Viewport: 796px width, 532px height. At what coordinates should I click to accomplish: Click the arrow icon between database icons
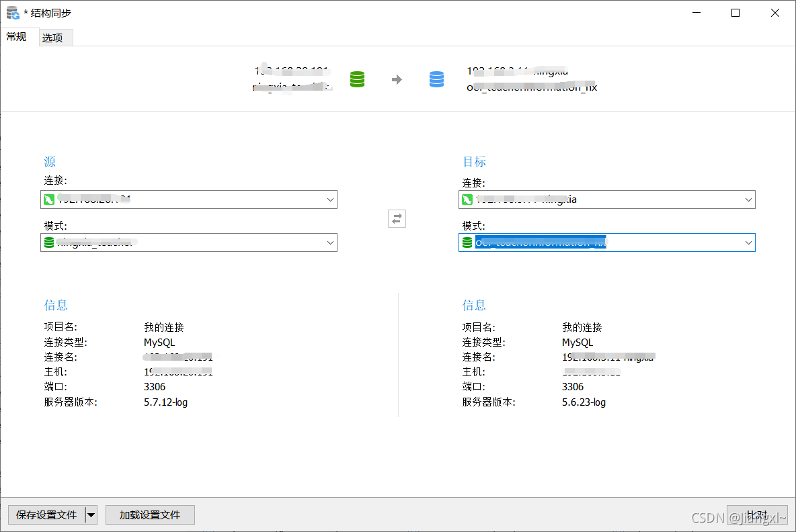(397, 80)
